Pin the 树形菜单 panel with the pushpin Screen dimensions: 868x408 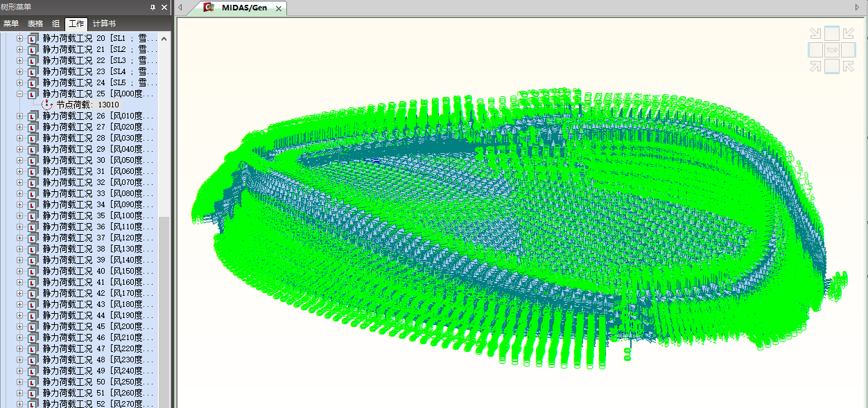pyautogui.click(x=153, y=8)
